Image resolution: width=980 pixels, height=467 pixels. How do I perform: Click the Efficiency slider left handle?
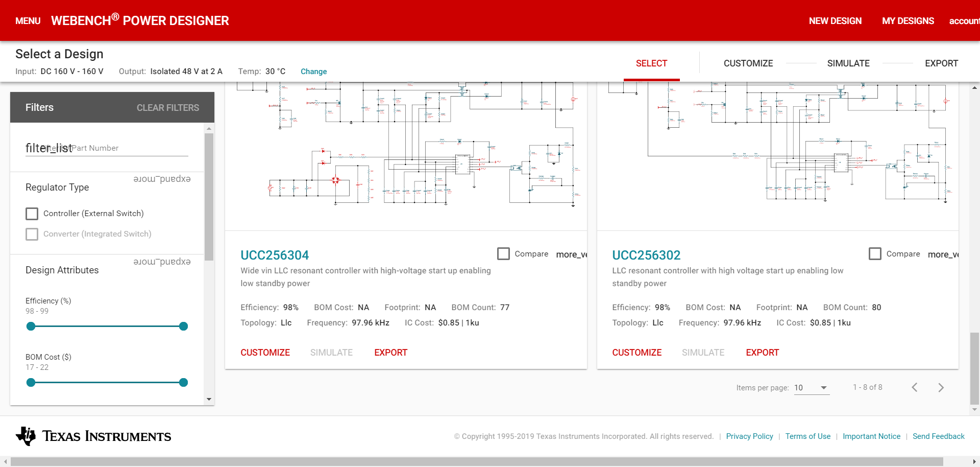coord(31,326)
